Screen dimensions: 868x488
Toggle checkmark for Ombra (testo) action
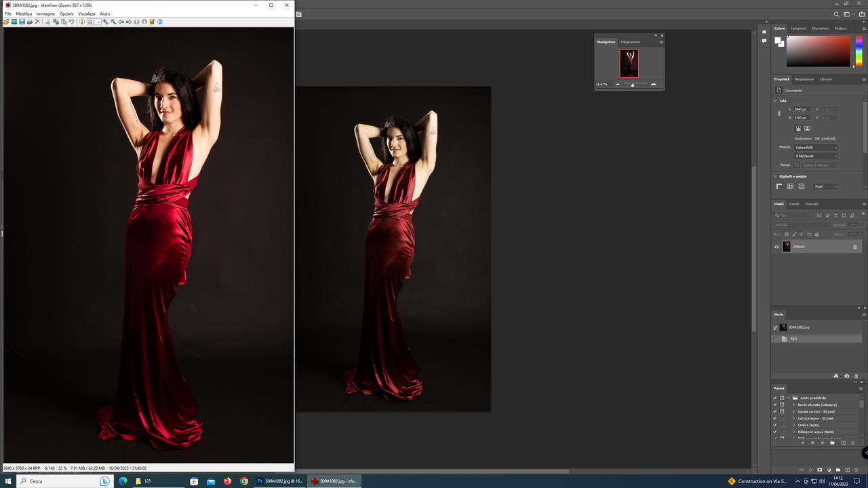click(x=775, y=425)
